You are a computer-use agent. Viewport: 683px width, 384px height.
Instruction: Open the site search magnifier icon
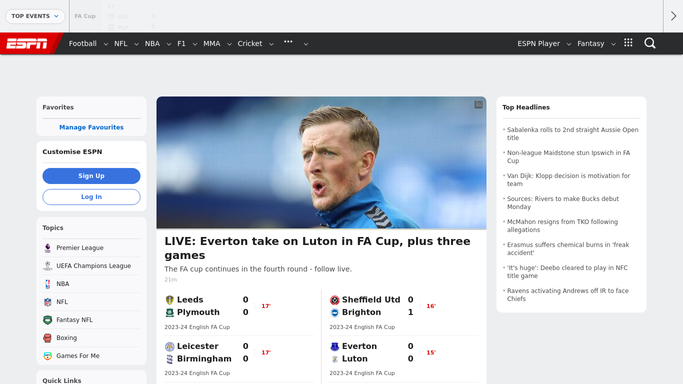(x=650, y=43)
